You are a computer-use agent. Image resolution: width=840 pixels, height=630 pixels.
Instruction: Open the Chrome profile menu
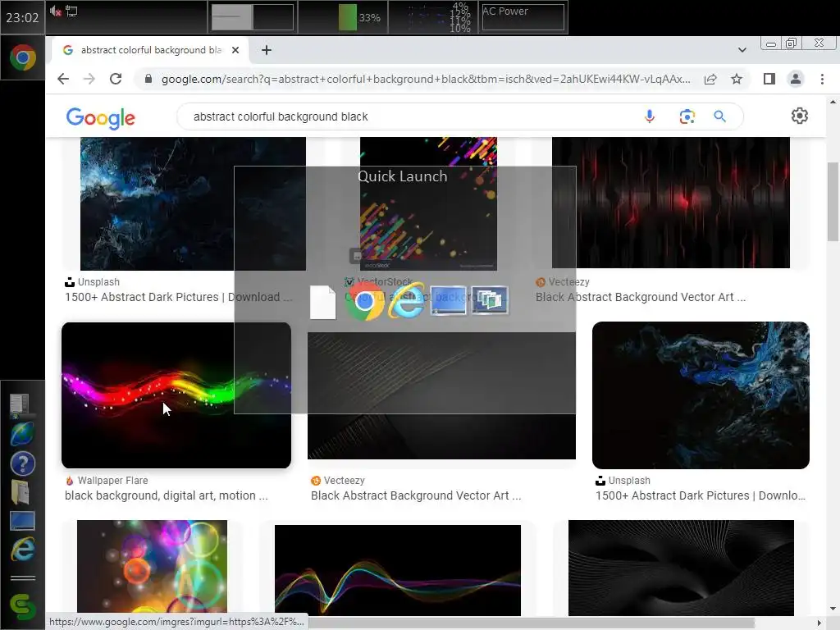[x=796, y=80]
